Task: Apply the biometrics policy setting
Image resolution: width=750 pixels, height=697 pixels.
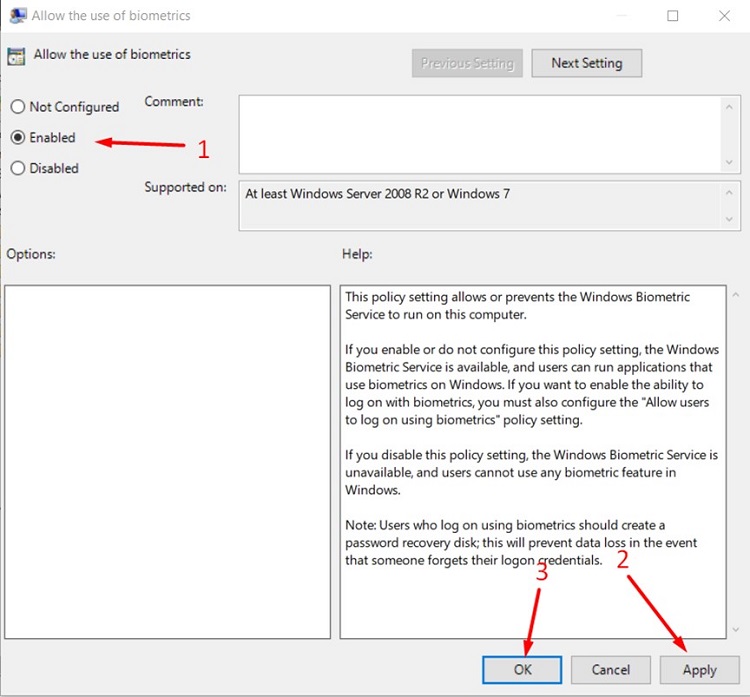Action: coord(699,670)
